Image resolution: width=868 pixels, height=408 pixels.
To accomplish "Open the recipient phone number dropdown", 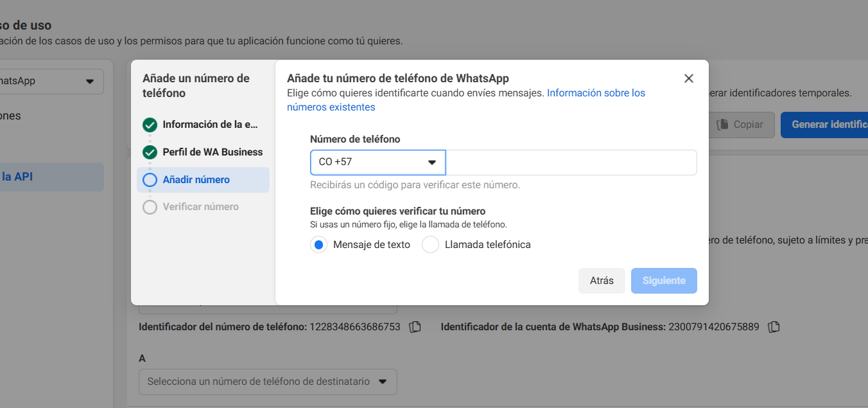I will click(268, 382).
